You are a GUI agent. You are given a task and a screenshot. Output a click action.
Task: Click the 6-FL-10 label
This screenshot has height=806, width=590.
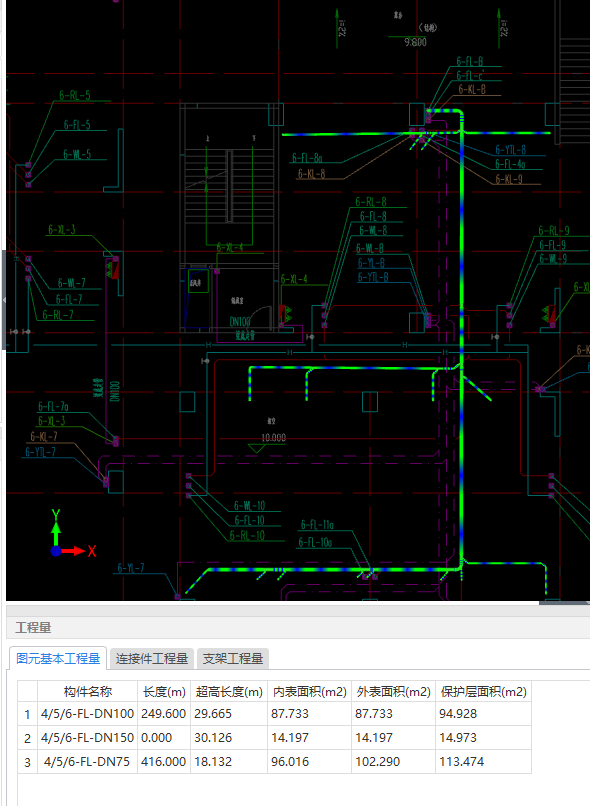click(x=250, y=520)
